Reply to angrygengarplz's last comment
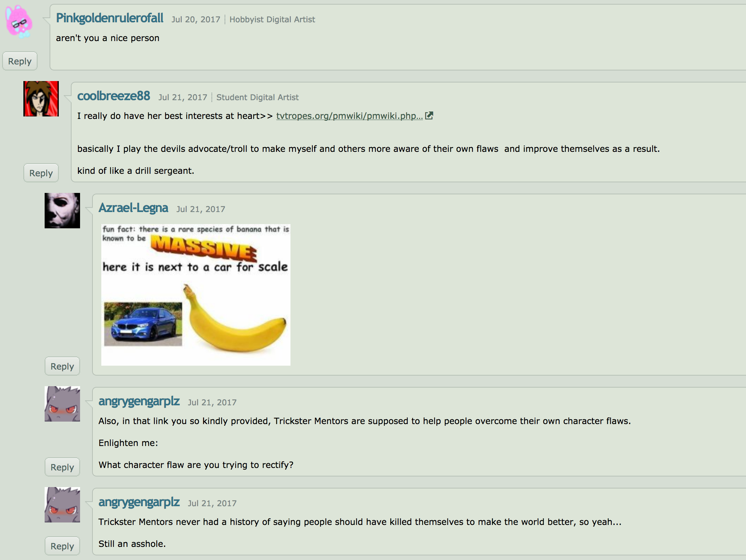This screenshot has height=560, width=746. 62,546
